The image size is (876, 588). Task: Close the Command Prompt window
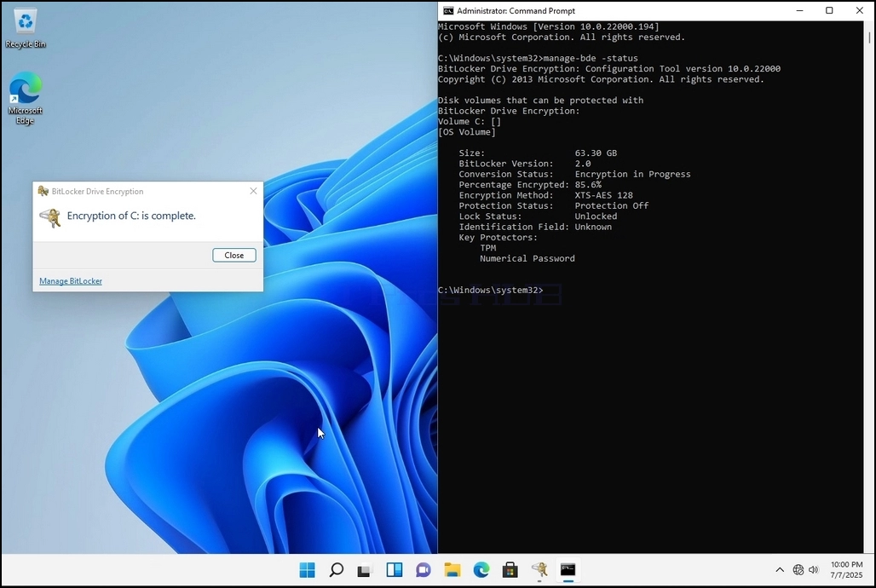859,10
